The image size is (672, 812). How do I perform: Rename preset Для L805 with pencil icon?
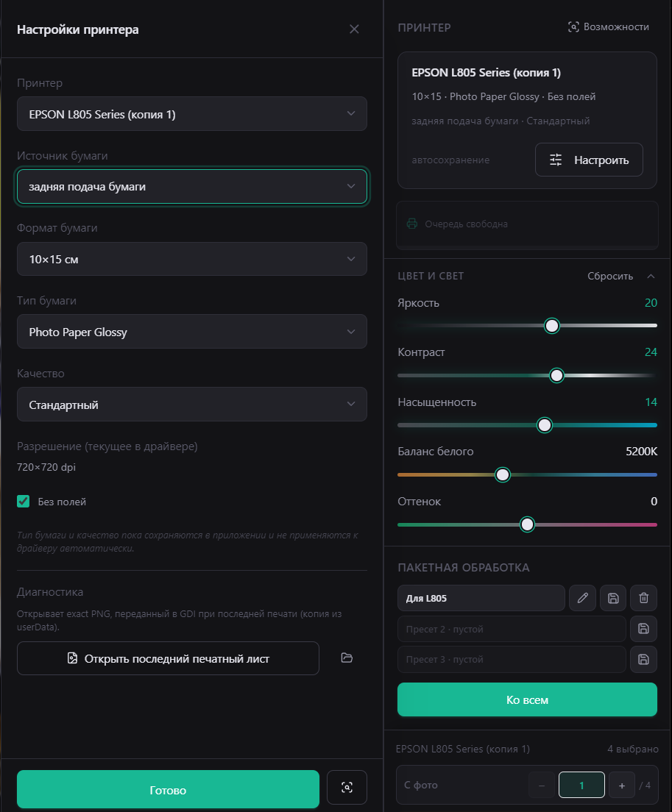(x=582, y=598)
